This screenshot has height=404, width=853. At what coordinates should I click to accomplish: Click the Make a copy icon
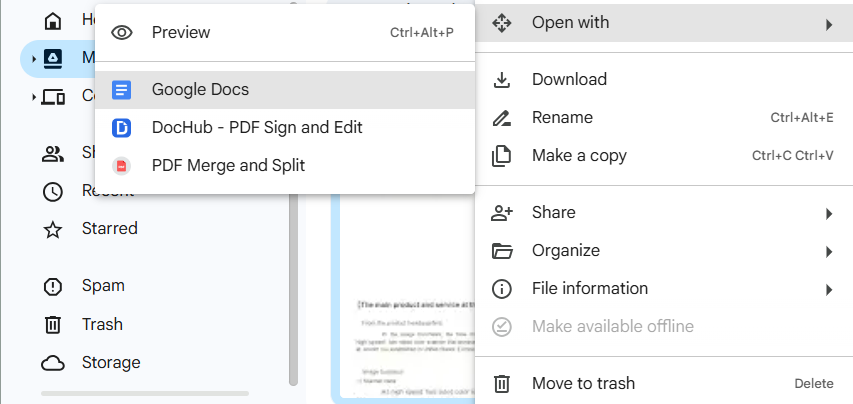[x=501, y=156]
